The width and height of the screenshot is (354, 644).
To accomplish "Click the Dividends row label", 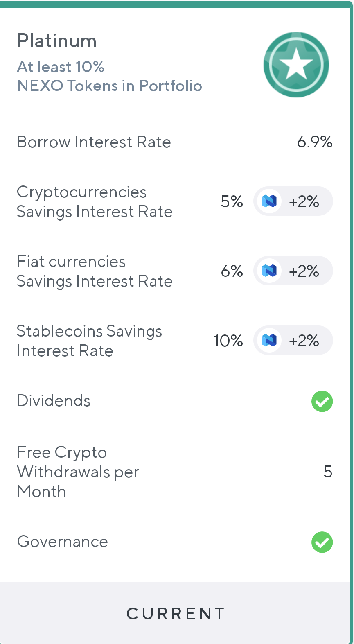I will point(54,401).
